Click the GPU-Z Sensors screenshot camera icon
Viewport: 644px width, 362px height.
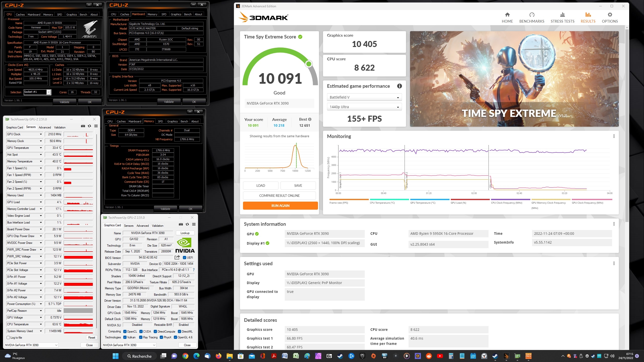83,126
